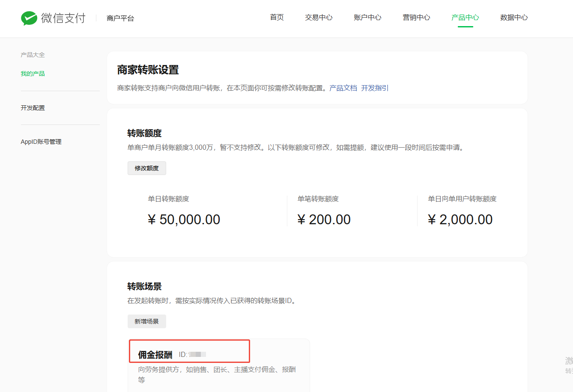Select the 佣金报酬 transfer scene title
The image size is (573, 392).
pos(155,355)
